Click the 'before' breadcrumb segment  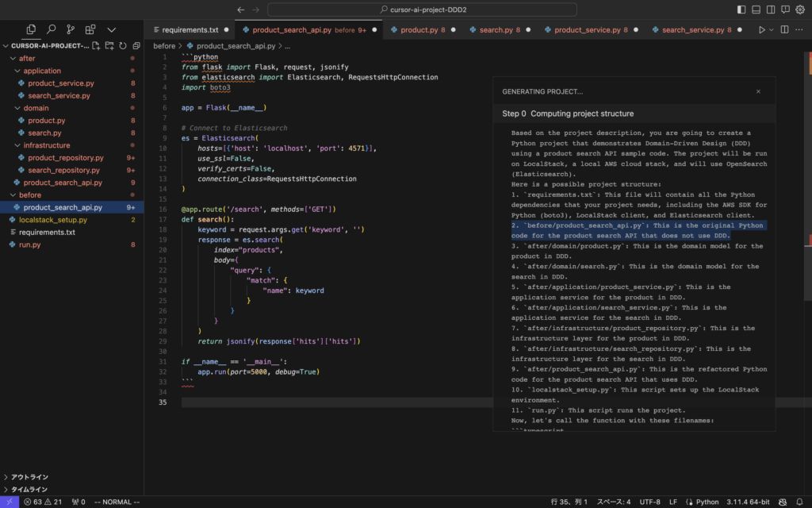pyautogui.click(x=164, y=46)
